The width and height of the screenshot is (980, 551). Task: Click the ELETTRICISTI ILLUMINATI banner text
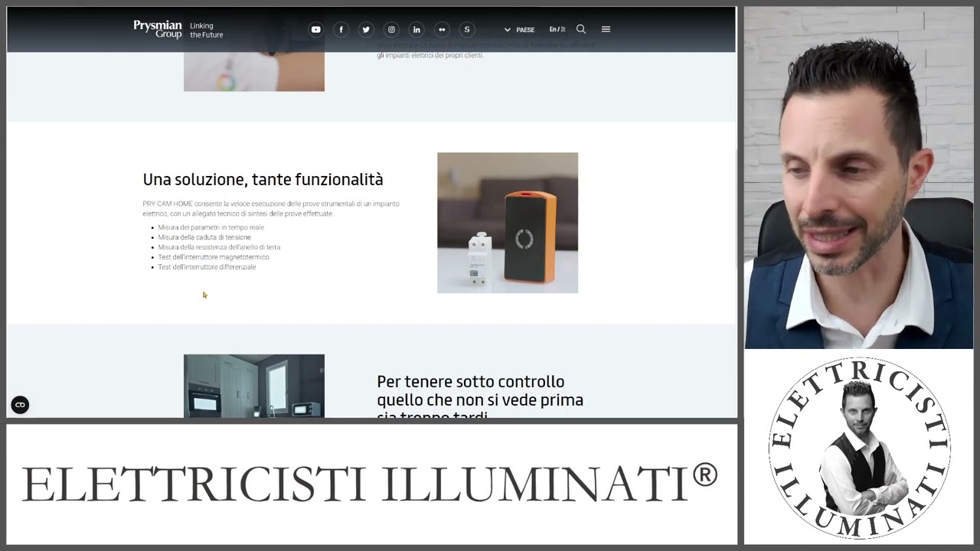tap(370, 484)
